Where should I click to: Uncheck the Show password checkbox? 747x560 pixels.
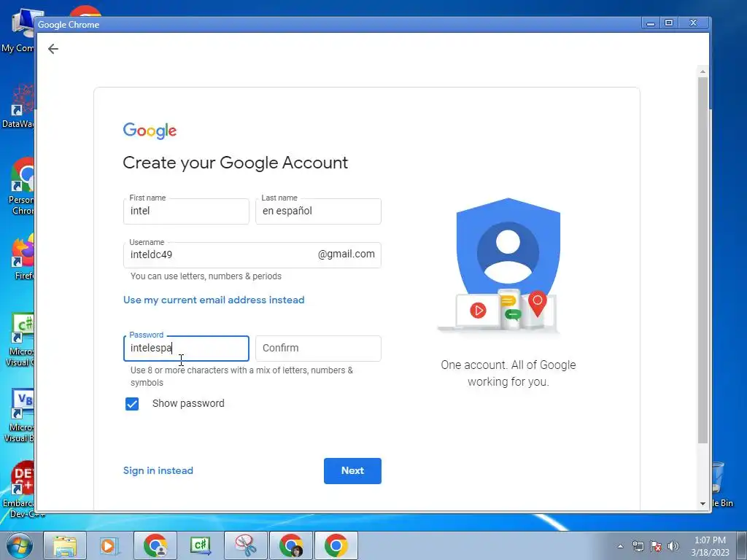132,404
